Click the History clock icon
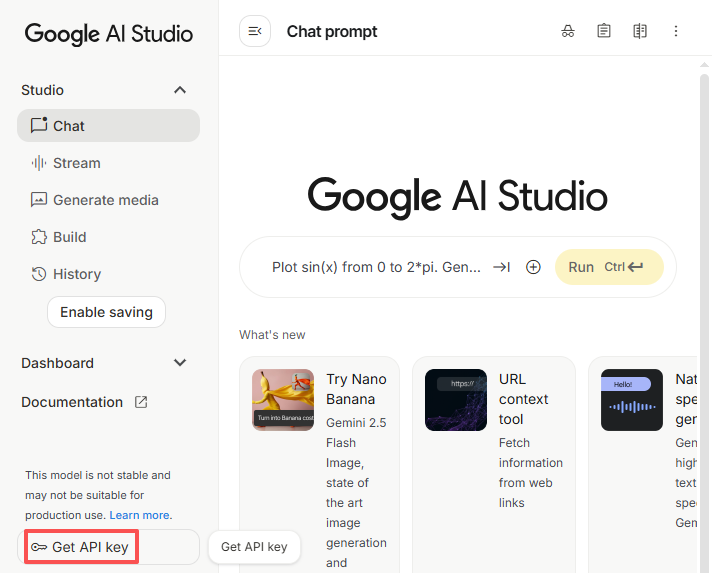The image size is (712, 573). [39, 274]
